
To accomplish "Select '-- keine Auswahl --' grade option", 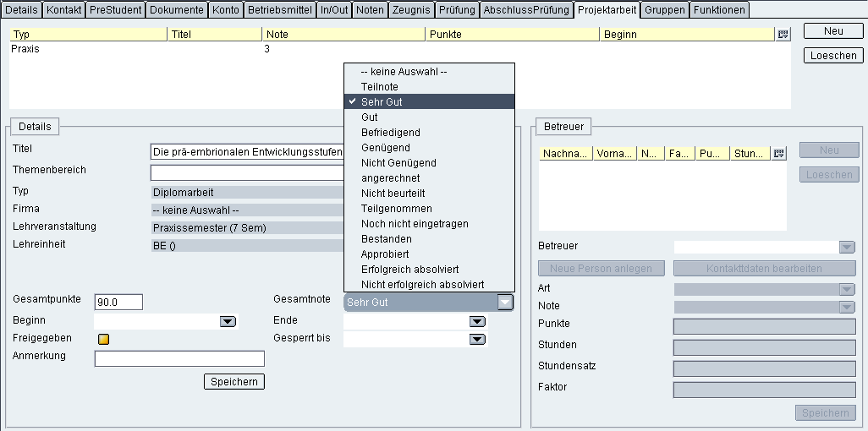I will pyautogui.click(x=403, y=72).
